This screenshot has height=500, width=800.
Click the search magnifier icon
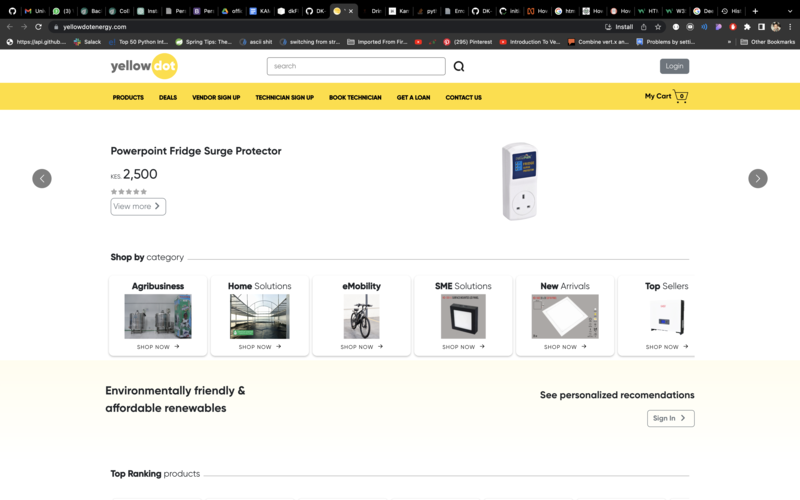(x=459, y=67)
